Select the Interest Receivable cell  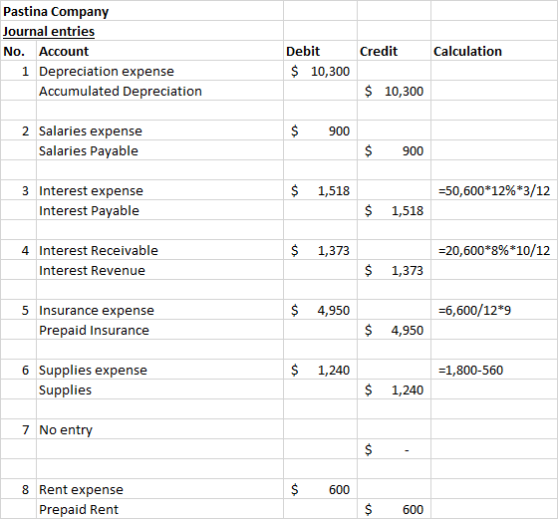coord(160,250)
